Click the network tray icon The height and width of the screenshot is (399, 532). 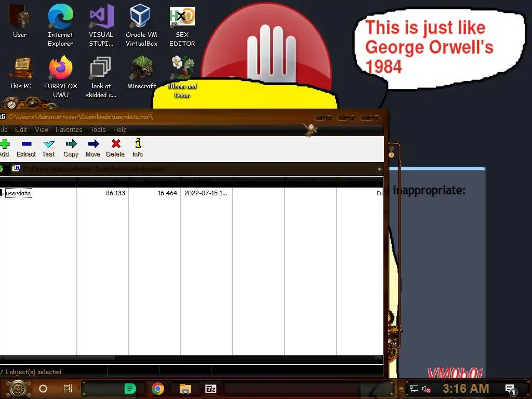(x=414, y=389)
